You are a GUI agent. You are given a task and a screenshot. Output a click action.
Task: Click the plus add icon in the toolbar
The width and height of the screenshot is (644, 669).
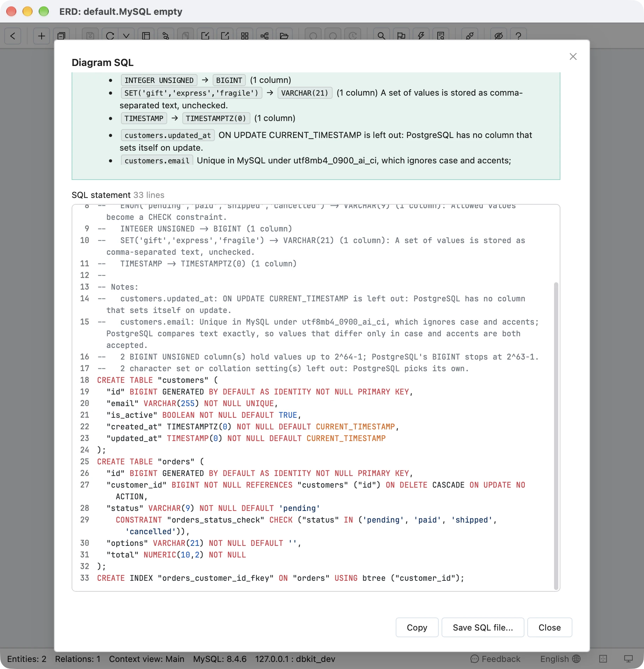pos(42,36)
